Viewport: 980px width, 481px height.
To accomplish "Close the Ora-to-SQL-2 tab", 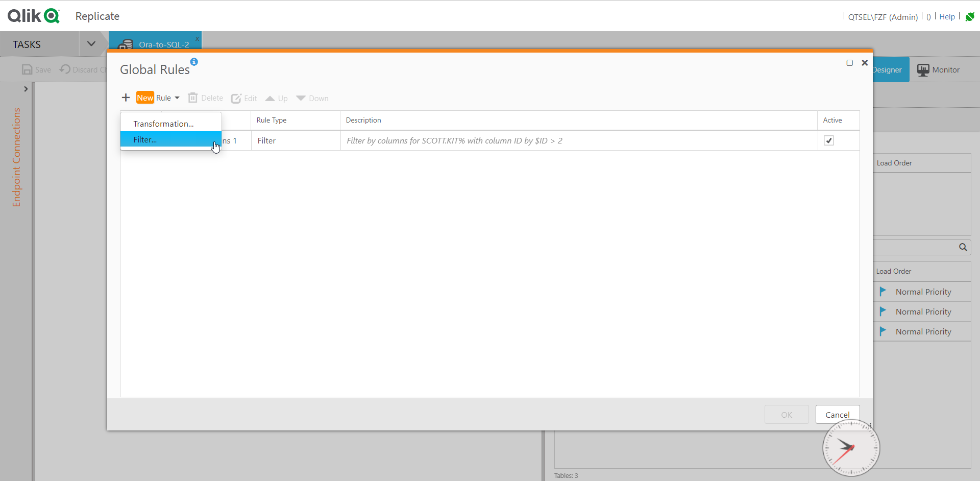I will (x=197, y=38).
